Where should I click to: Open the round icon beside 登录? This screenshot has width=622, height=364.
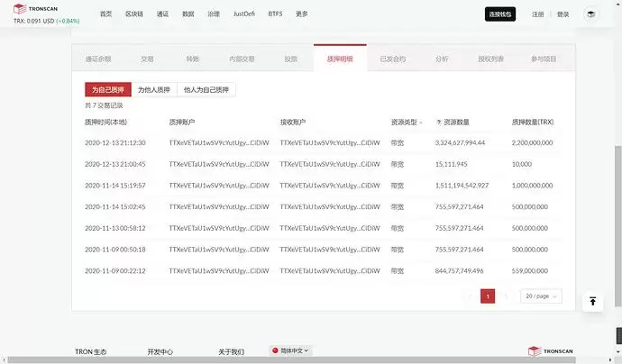[590, 14]
